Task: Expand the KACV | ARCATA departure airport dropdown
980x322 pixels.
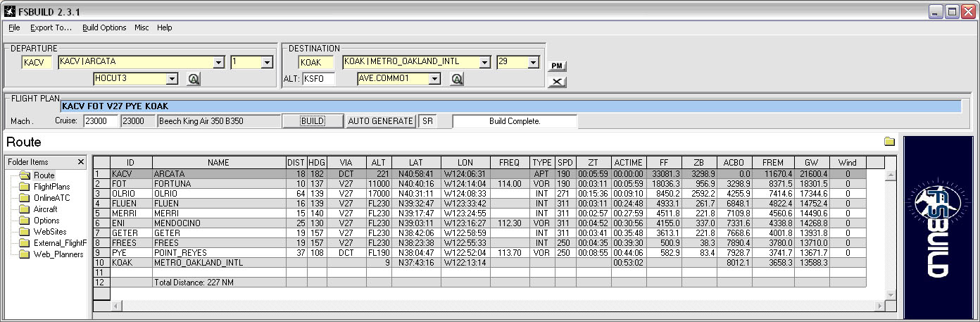Action: click(x=218, y=62)
